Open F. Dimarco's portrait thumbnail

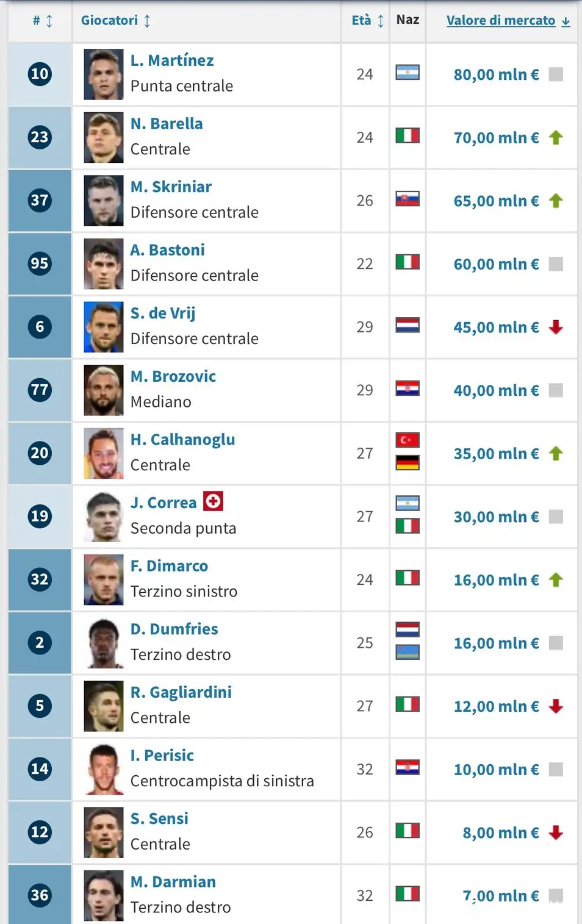pos(104,580)
